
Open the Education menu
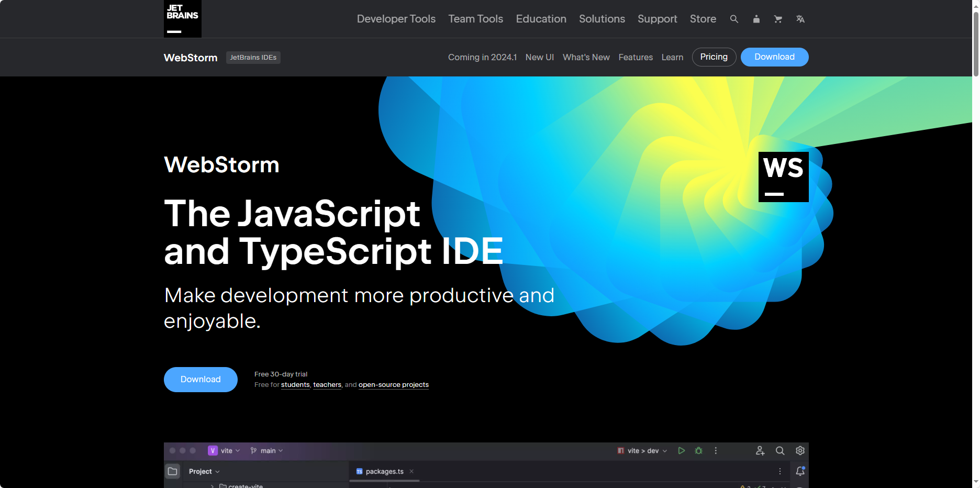541,19
